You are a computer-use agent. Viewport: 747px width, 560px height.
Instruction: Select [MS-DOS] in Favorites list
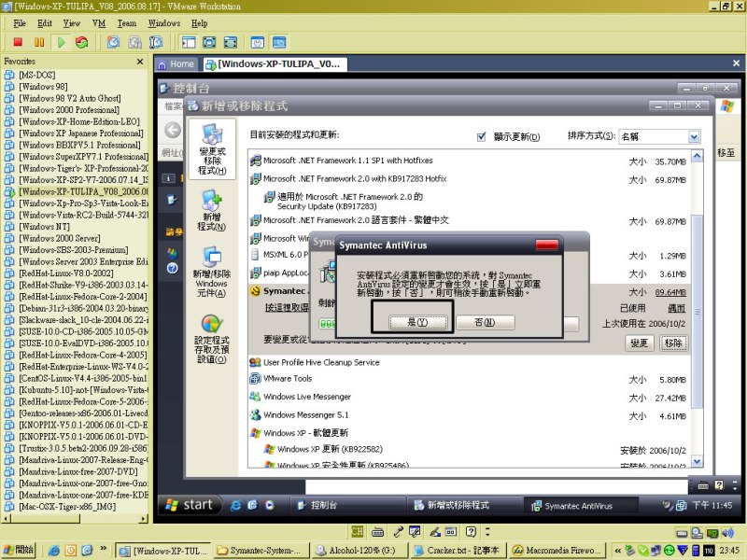[x=37, y=75]
